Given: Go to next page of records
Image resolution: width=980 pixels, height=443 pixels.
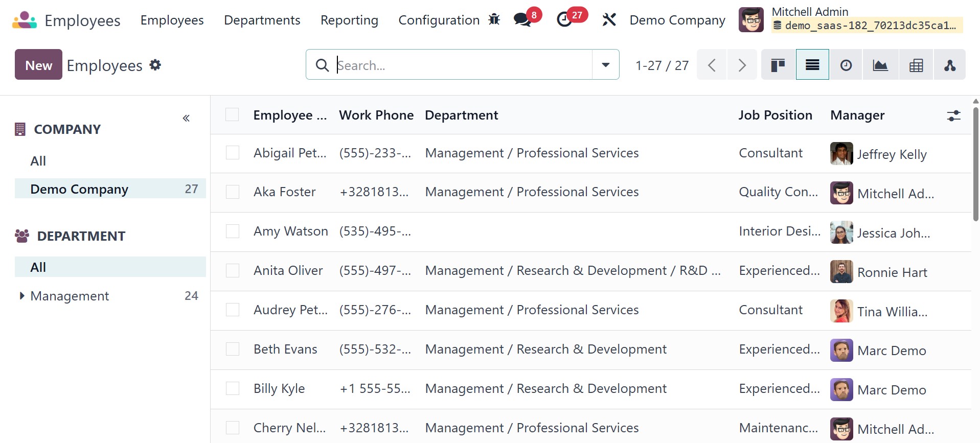Looking at the screenshot, I should point(742,65).
